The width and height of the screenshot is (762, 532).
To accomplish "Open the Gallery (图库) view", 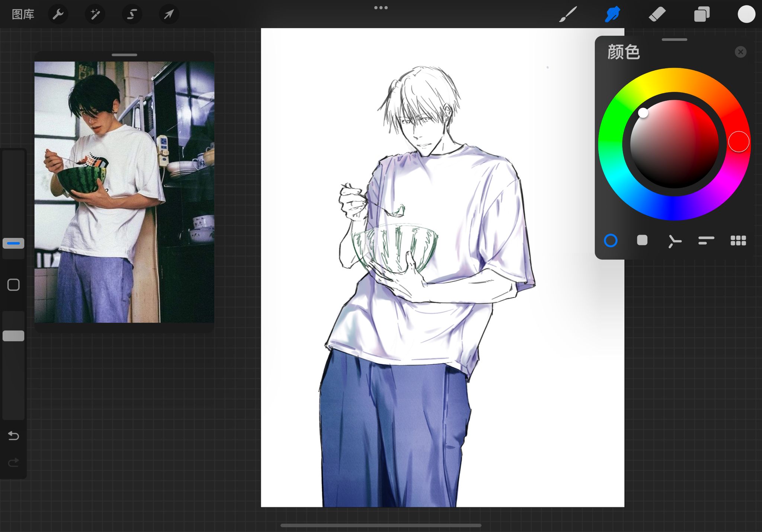I will click(23, 14).
